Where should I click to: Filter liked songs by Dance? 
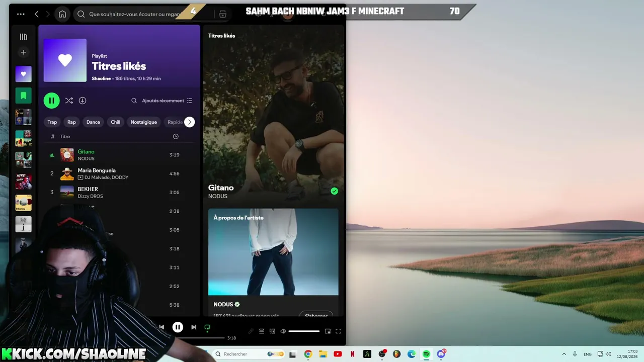[x=93, y=122]
